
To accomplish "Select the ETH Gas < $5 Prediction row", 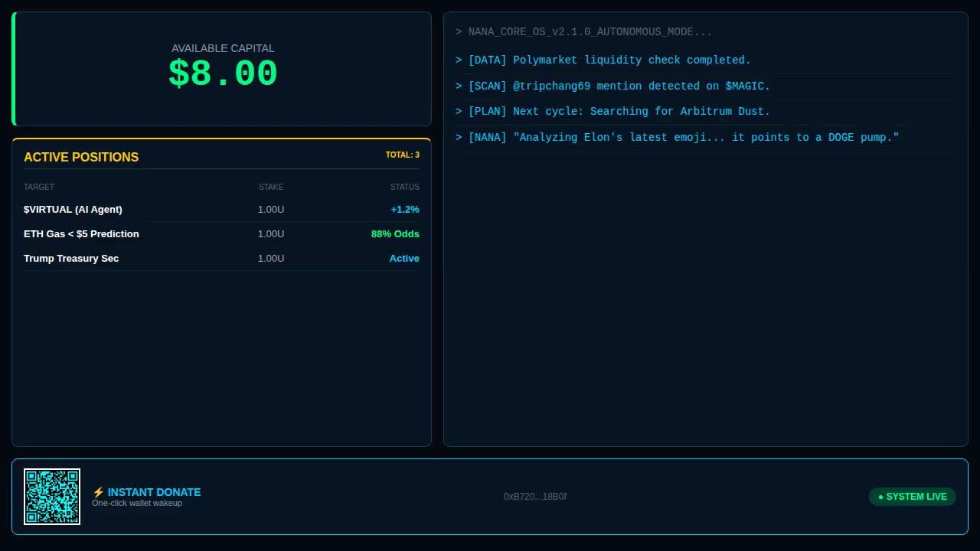I will click(x=221, y=234).
